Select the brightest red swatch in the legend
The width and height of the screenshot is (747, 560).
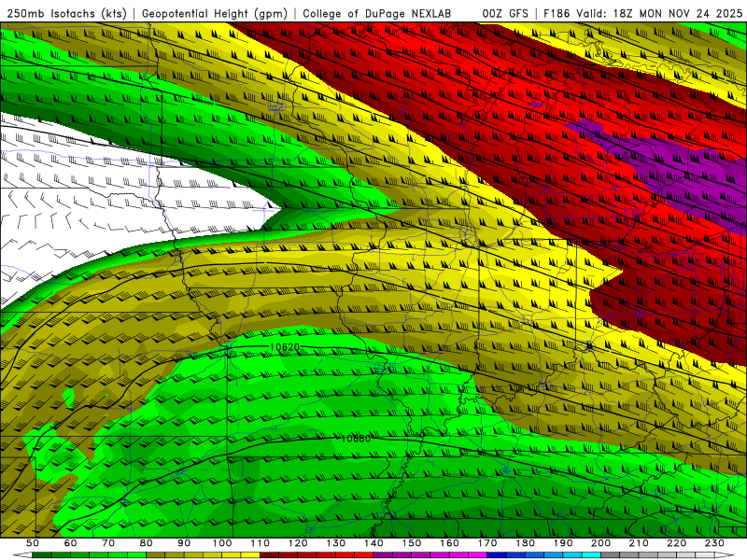point(364,554)
